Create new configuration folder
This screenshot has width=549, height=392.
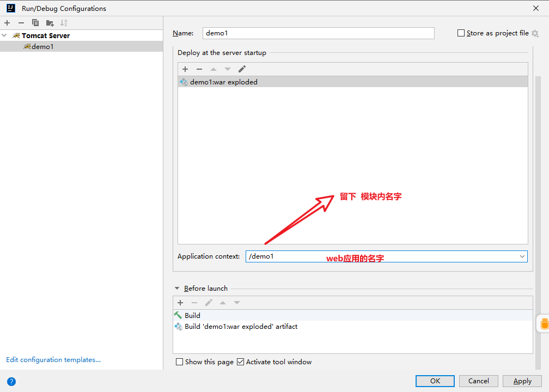tap(50, 23)
